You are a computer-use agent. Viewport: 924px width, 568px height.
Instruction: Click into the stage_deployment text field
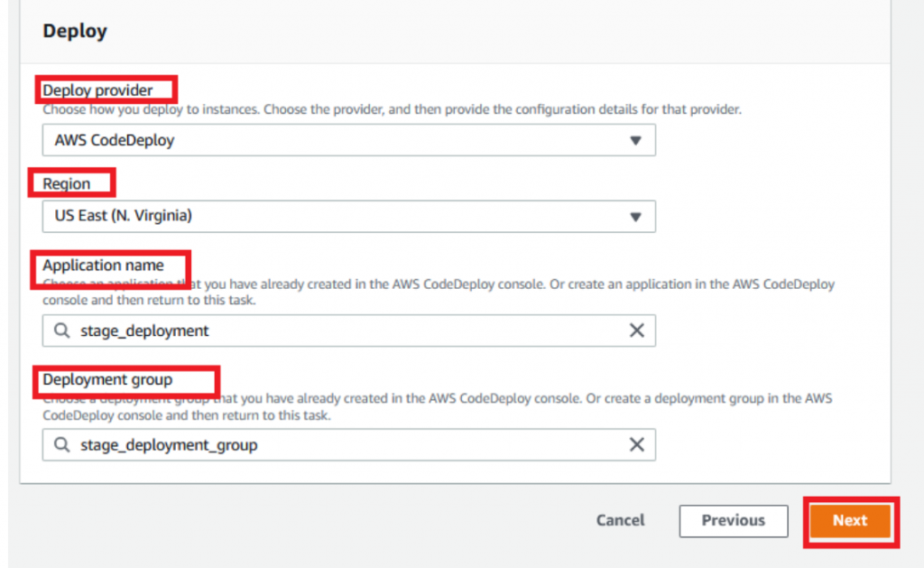pos(343,331)
